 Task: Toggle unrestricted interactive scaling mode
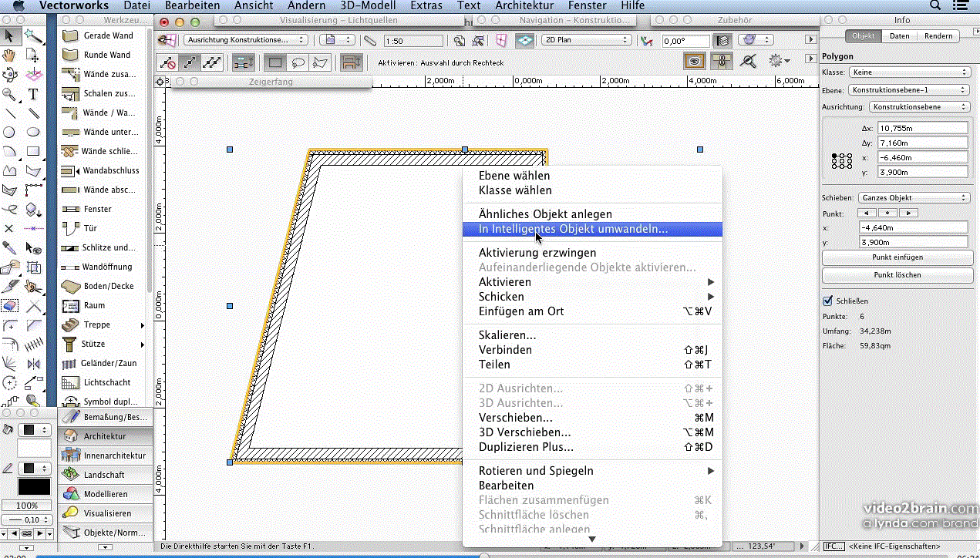(x=212, y=62)
